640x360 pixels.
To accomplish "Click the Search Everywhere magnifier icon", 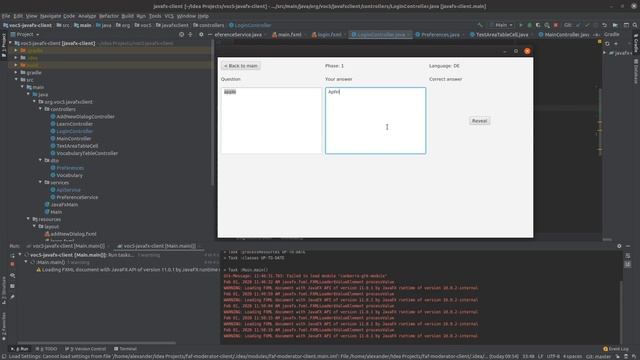I will [x=635, y=25].
